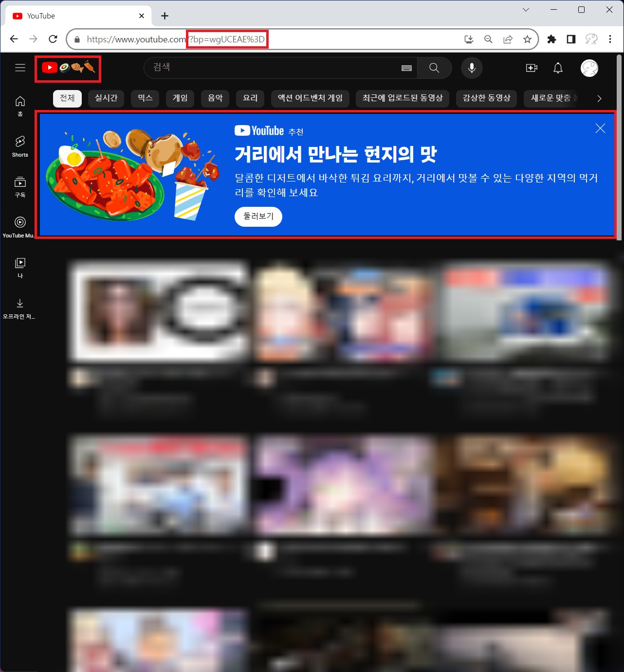Viewport: 624px width, 672px height.
Task: Open a new browser tab
Action: (165, 16)
